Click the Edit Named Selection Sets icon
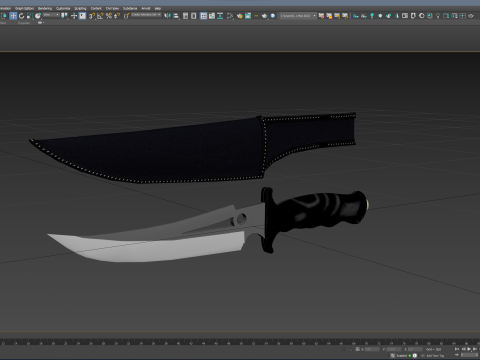 (x=127, y=16)
